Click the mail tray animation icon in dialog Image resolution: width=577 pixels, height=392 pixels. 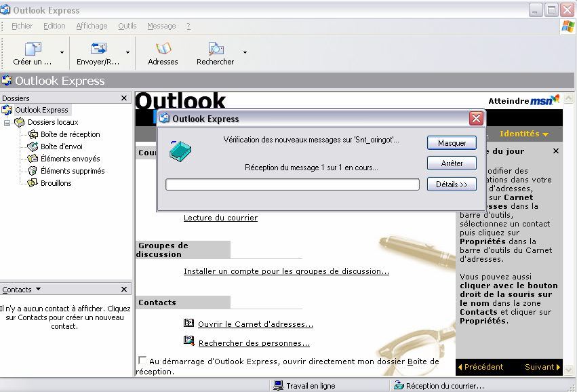click(x=180, y=151)
